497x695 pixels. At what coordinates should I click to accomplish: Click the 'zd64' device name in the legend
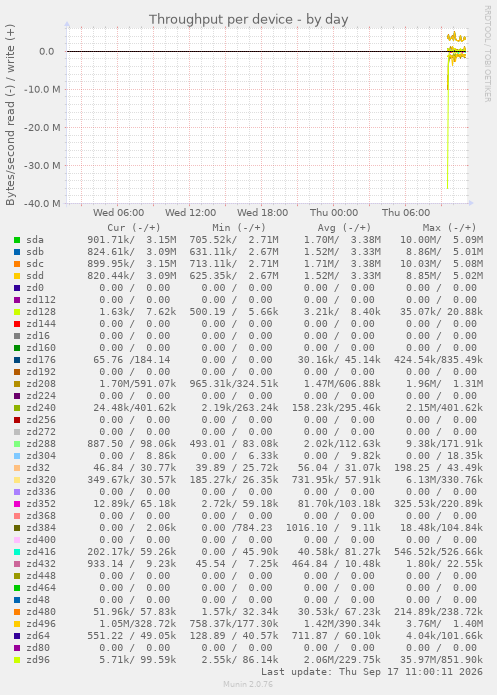(38, 636)
